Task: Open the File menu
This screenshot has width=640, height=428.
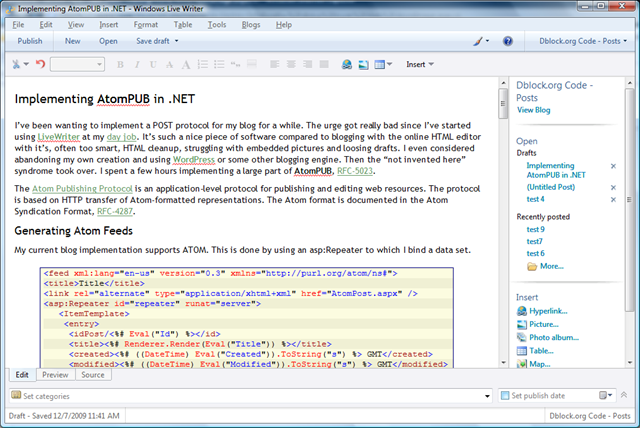Action: [18, 25]
